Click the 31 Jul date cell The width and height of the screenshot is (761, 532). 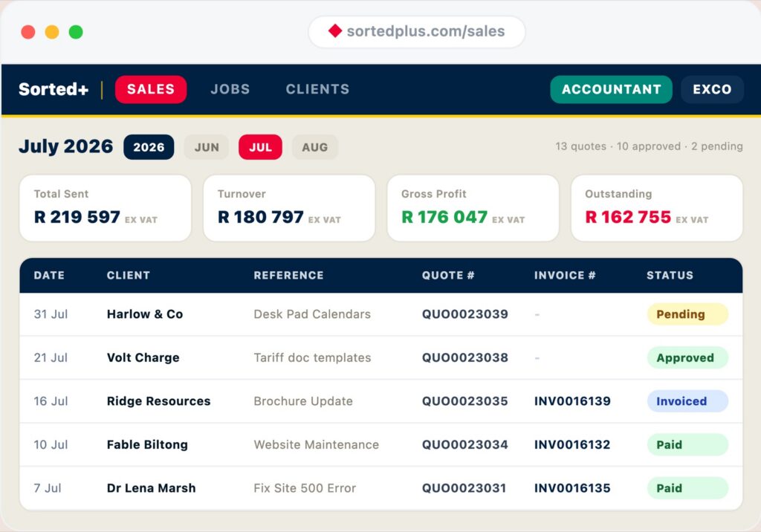click(51, 314)
